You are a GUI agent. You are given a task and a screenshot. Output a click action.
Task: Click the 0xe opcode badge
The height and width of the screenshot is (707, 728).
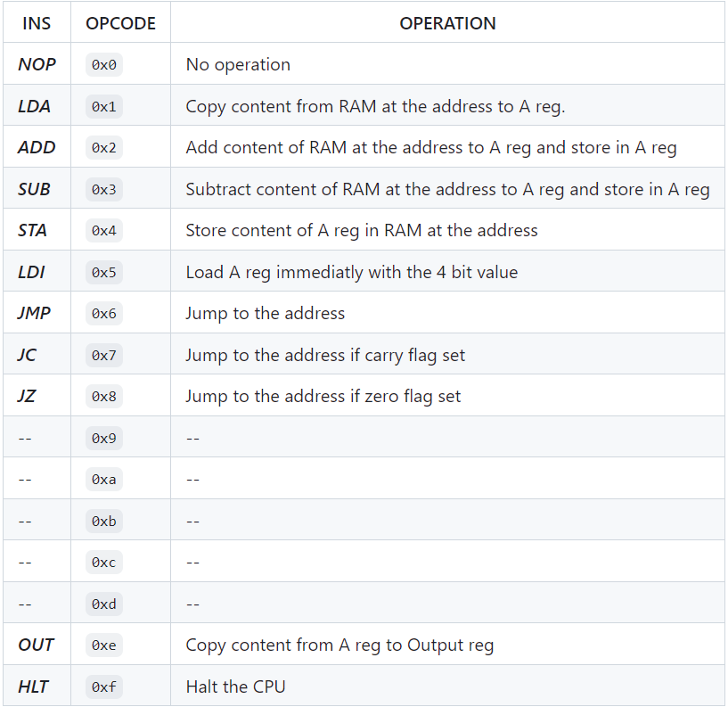[x=104, y=645]
